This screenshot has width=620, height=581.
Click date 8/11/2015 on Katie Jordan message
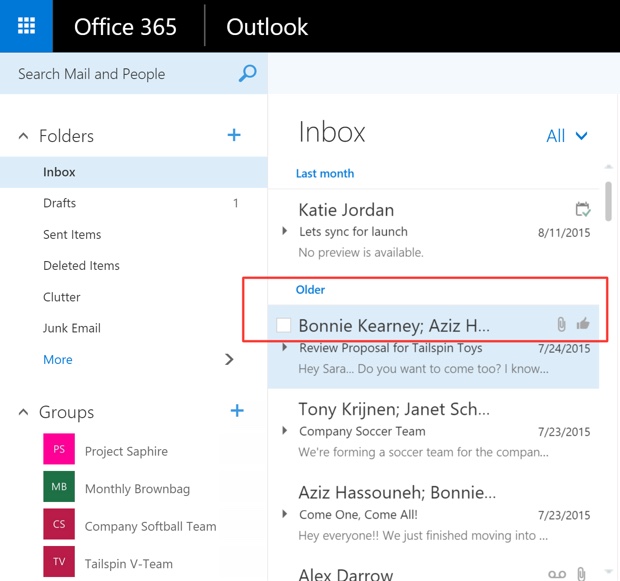[564, 233]
